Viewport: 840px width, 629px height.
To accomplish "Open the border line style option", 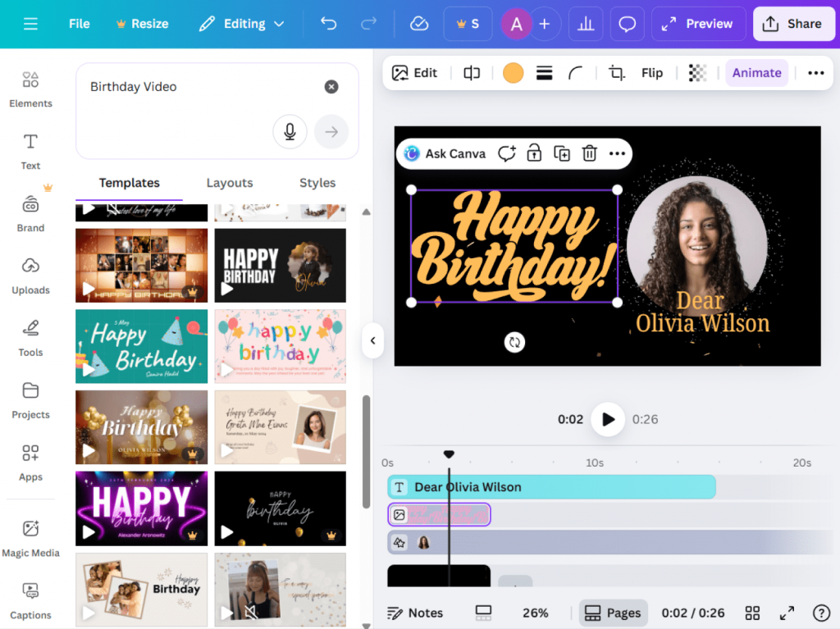I will point(545,73).
